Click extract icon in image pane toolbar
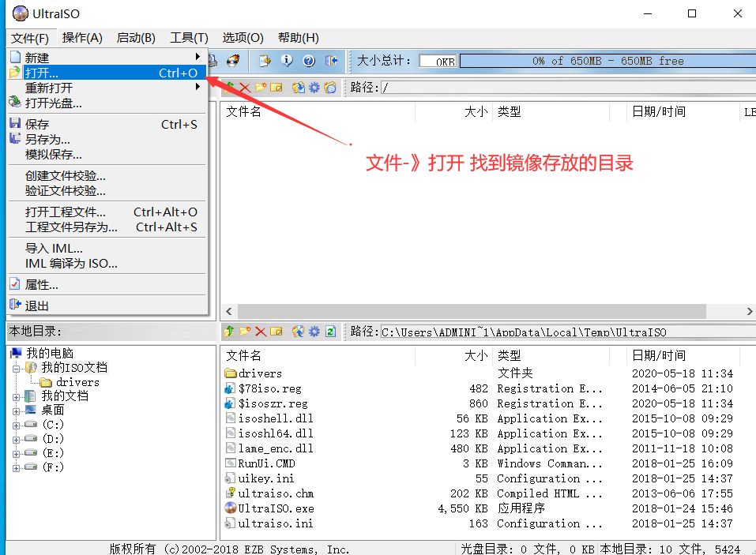The width and height of the screenshot is (756, 555). pyautogui.click(x=299, y=88)
